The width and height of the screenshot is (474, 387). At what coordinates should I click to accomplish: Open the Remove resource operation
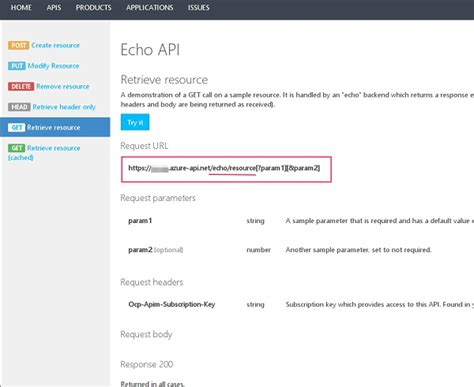63,87
